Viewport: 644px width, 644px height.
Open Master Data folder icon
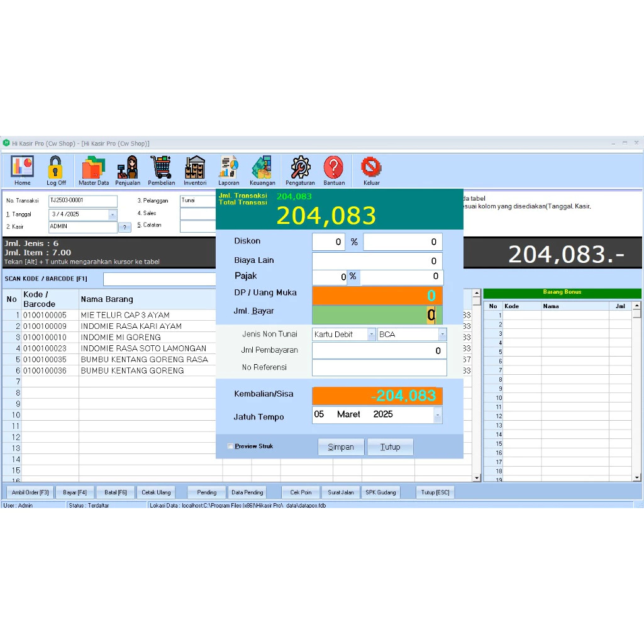click(x=94, y=170)
